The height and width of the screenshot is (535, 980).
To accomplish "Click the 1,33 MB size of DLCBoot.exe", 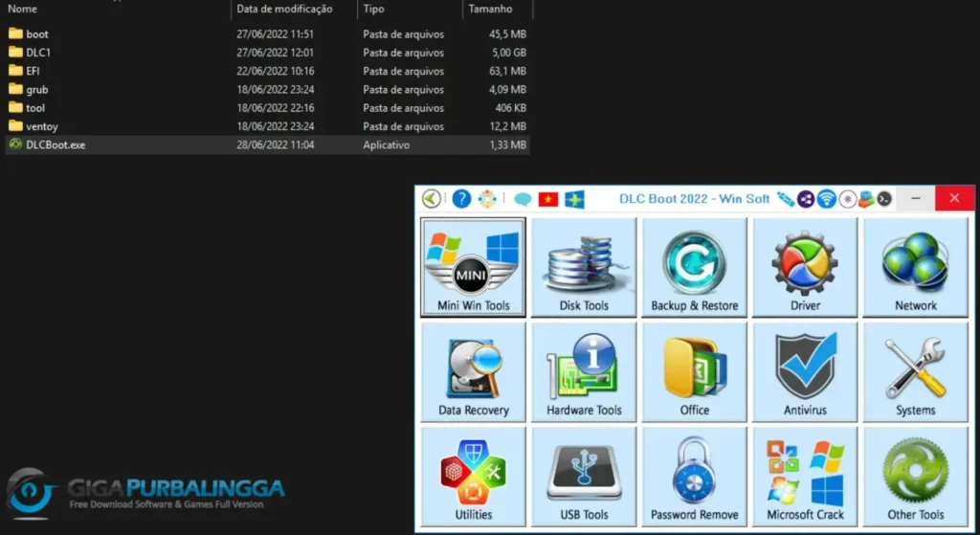I will pos(507,145).
